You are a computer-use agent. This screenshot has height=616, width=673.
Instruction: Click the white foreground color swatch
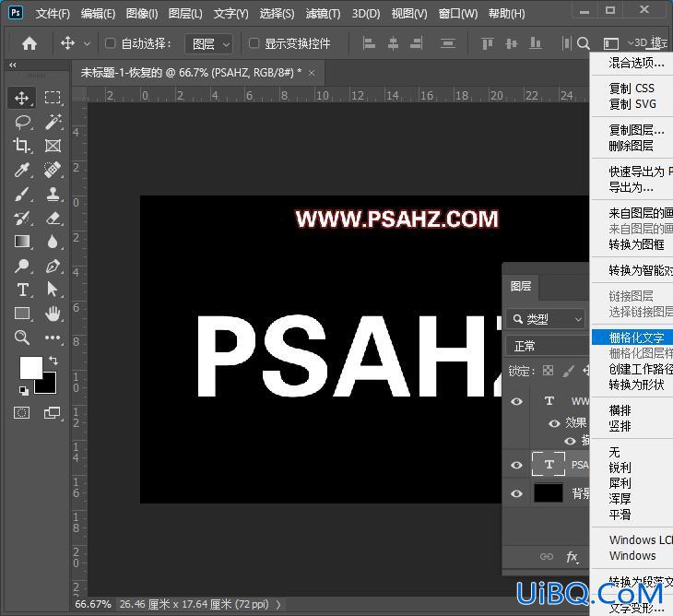(x=31, y=367)
